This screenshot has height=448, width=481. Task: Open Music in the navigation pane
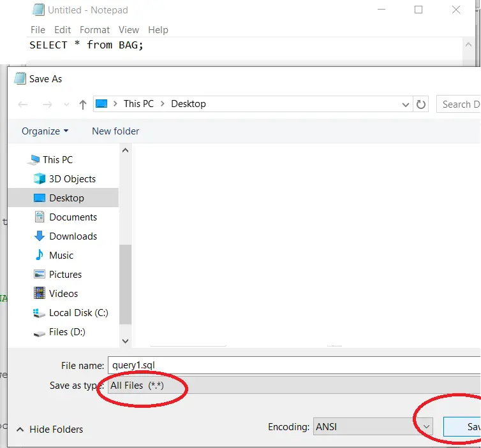tap(61, 256)
